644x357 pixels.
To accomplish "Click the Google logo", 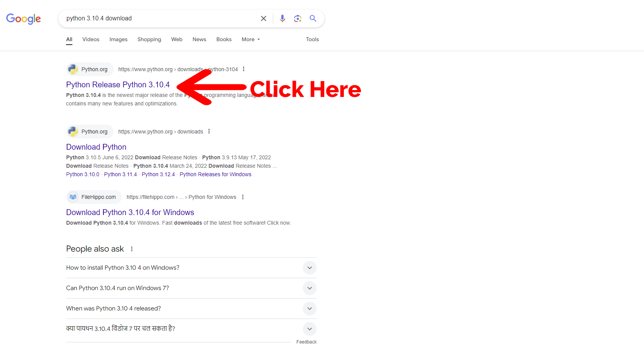I will [x=23, y=18].
